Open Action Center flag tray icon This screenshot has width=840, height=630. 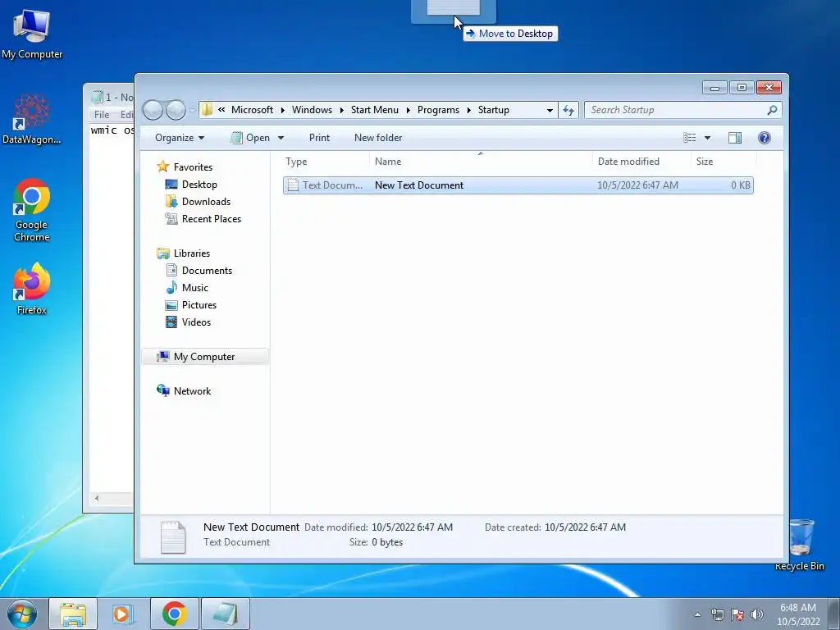(737, 614)
